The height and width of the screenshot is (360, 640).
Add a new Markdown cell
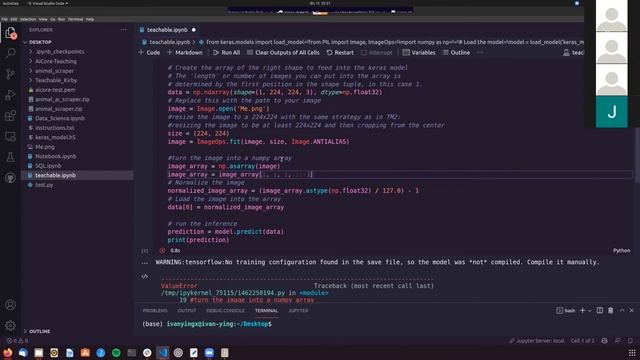[185, 53]
